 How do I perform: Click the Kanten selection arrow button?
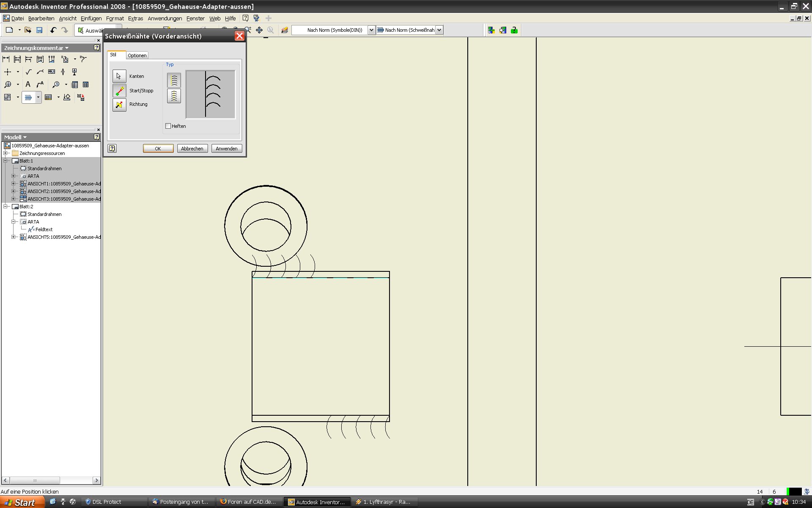point(119,76)
